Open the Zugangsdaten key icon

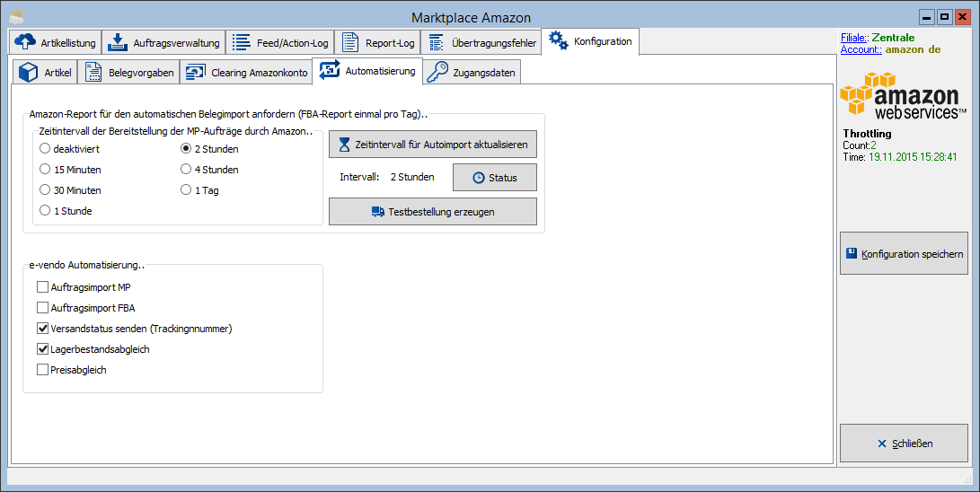click(437, 71)
